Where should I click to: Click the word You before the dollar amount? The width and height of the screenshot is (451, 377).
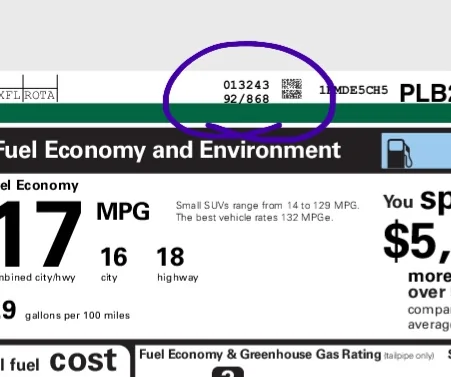398,202
